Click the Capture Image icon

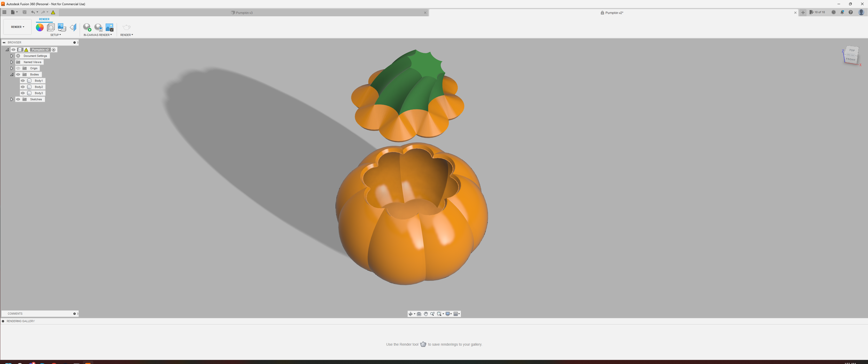point(110,27)
